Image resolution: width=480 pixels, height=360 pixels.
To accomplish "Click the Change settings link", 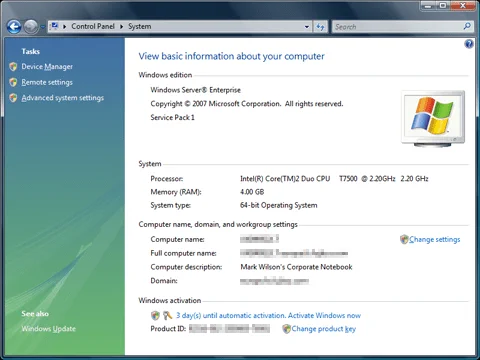I will click(x=435, y=239).
